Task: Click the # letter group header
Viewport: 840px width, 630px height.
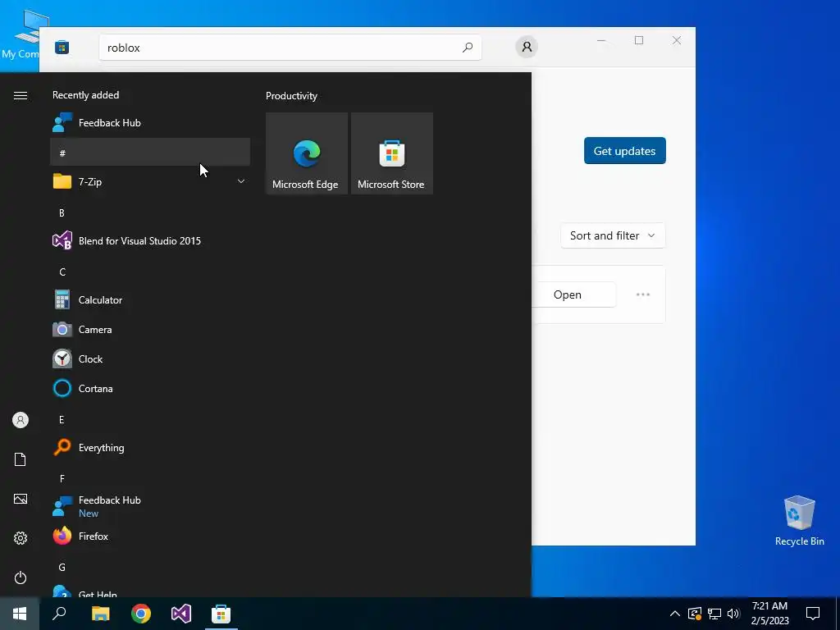Action: 150,153
